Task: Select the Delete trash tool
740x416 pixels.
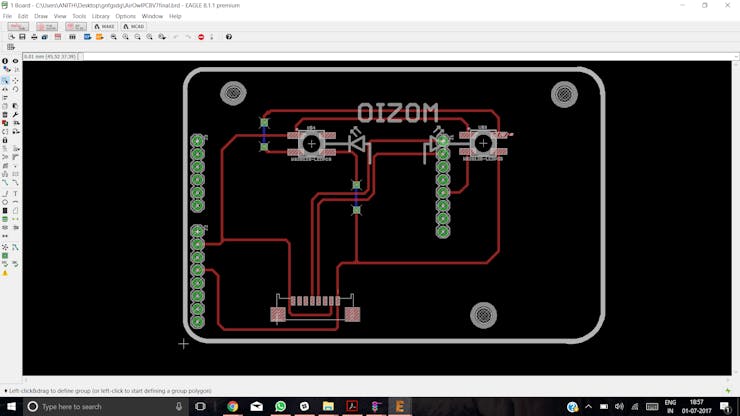Action: point(5,115)
